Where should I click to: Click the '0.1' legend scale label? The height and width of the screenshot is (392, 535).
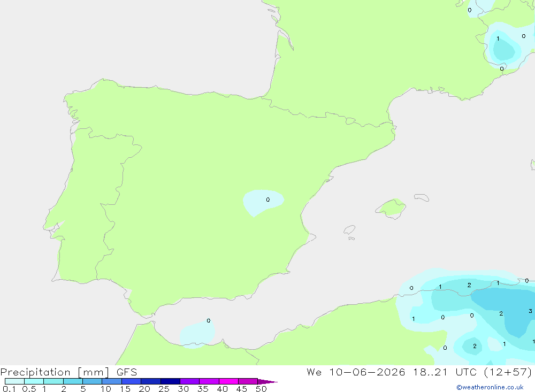9,389
